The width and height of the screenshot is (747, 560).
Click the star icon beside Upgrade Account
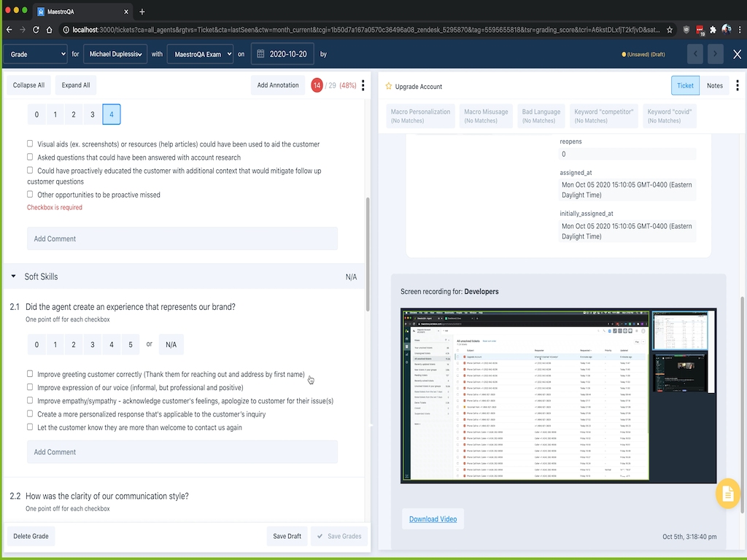pos(389,85)
